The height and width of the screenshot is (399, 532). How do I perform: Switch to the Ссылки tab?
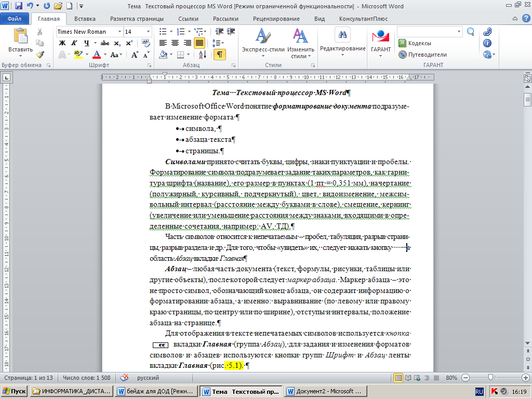pyautogui.click(x=188, y=19)
